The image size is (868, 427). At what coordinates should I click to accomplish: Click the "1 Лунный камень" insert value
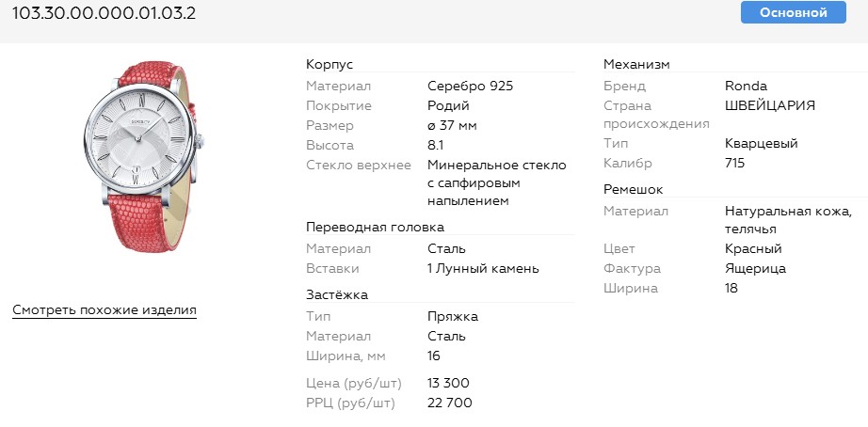click(483, 269)
